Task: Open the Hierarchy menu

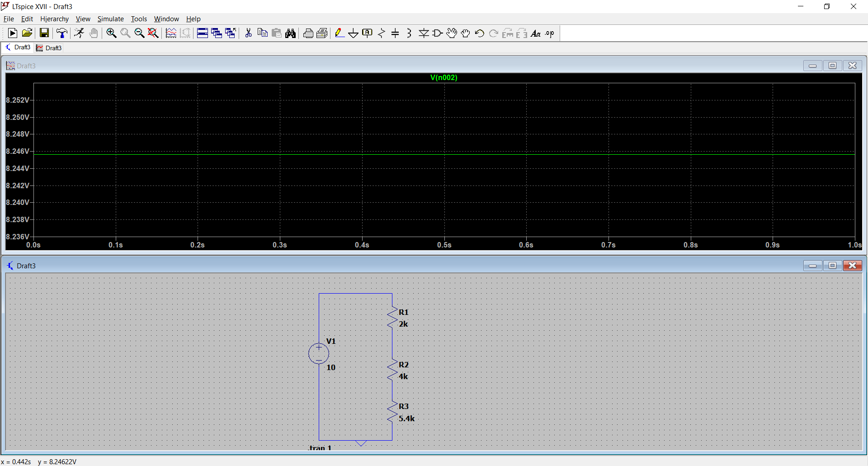Action: click(x=54, y=19)
